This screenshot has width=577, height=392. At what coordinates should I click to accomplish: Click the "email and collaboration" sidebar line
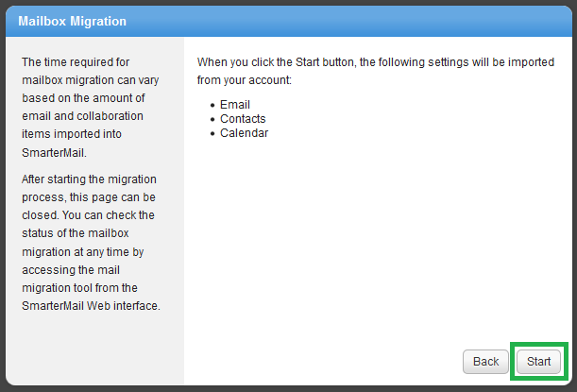[x=82, y=116]
